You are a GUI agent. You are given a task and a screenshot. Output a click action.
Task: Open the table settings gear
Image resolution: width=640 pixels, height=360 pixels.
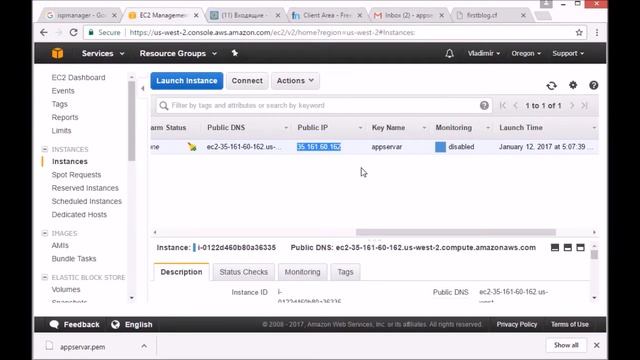click(573, 85)
